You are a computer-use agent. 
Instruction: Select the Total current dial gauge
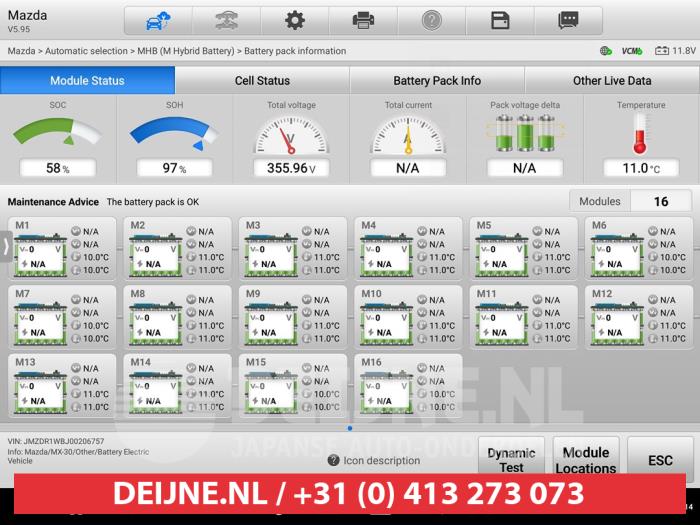pos(408,136)
